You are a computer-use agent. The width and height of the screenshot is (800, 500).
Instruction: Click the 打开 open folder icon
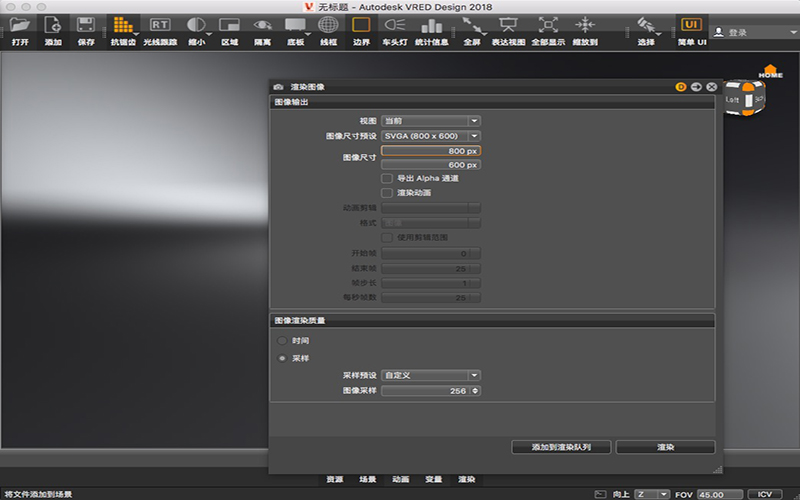pyautogui.click(x=20, y=25)
